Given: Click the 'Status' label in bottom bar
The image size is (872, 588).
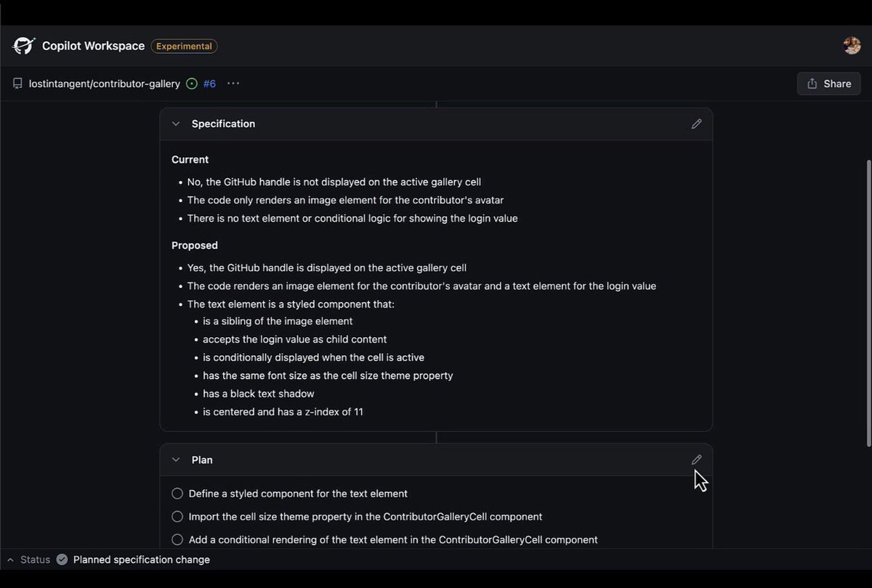Looking at the screenshot, I should pyautogui.click(x=35, y=560).
